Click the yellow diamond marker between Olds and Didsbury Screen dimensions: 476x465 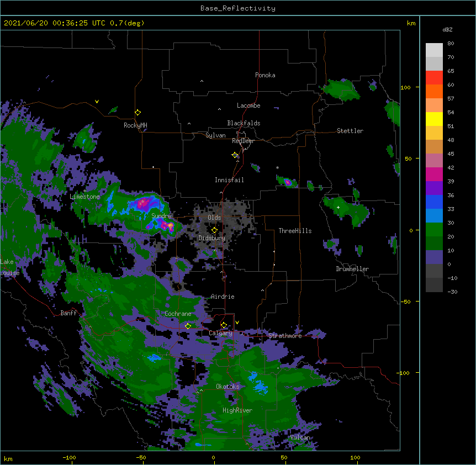pos(215,230)
